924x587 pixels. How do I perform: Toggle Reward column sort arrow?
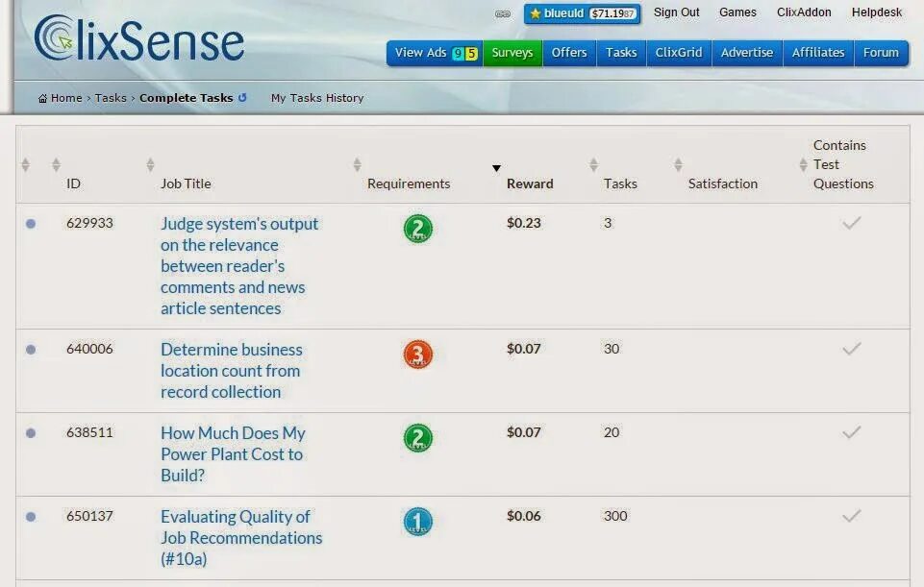click(497, 168)
